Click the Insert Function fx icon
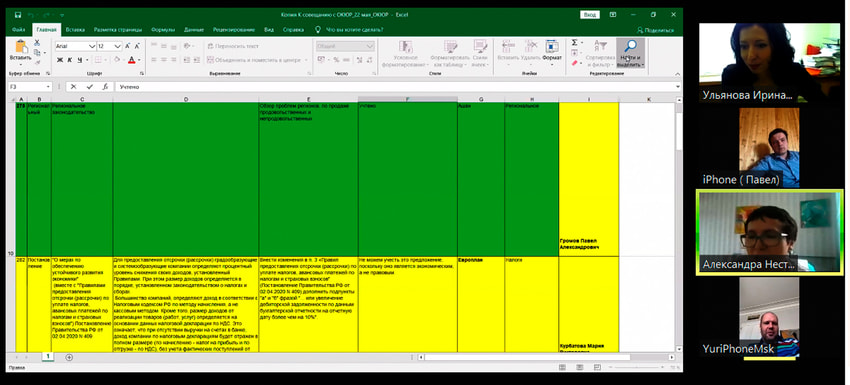This screenshot has width=850, height=385. [105, 87]
